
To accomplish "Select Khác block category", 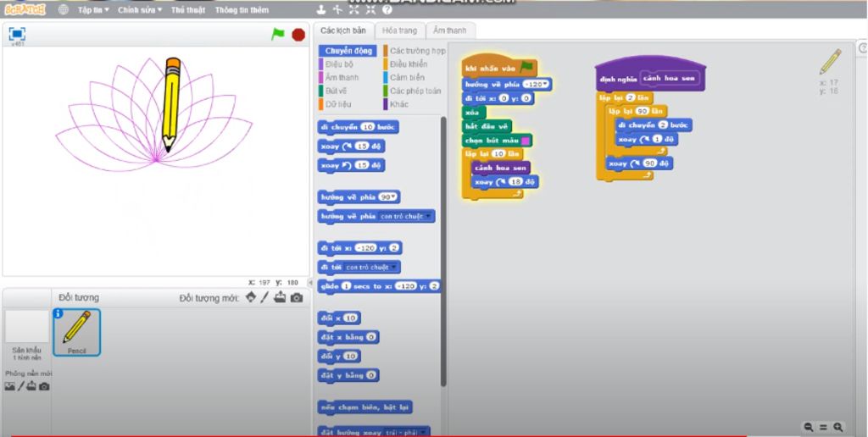I will [x=398, y=104].
